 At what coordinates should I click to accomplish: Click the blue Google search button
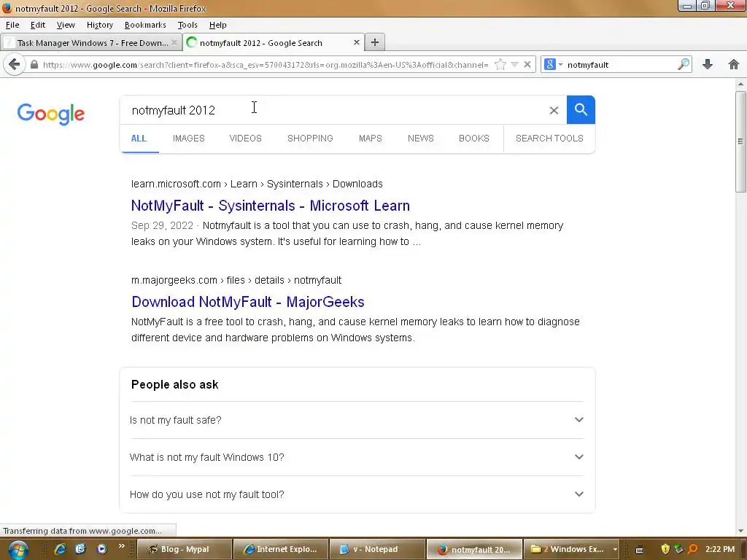pos(581,110)
